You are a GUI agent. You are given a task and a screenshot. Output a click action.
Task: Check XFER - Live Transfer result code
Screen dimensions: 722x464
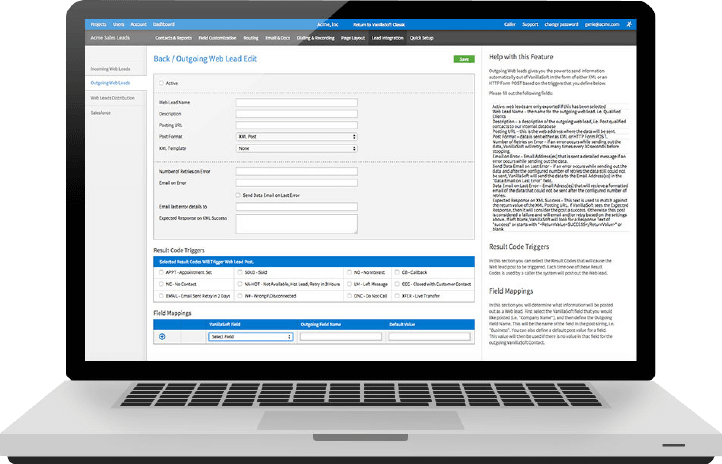(397, 296)
